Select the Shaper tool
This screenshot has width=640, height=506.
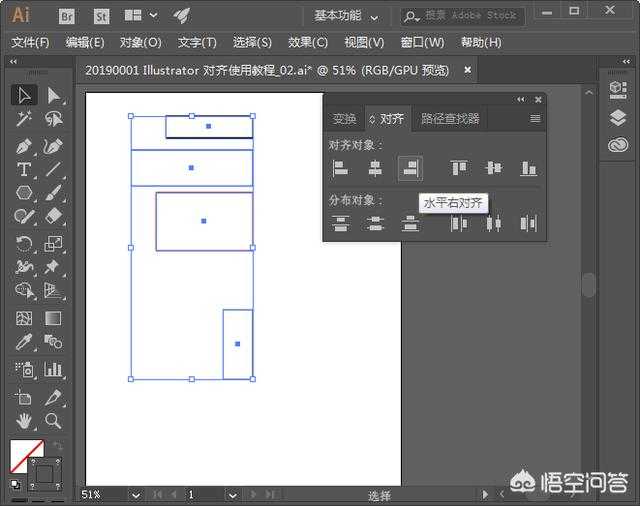tap(24, 216)
